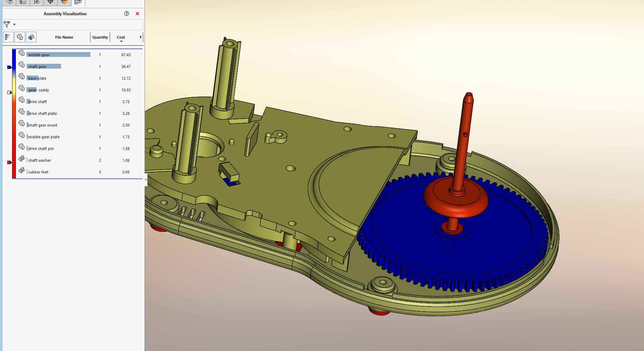Select the shaft washer row
The height and width of the screenshot is (351, 644).
coord(79,160)
